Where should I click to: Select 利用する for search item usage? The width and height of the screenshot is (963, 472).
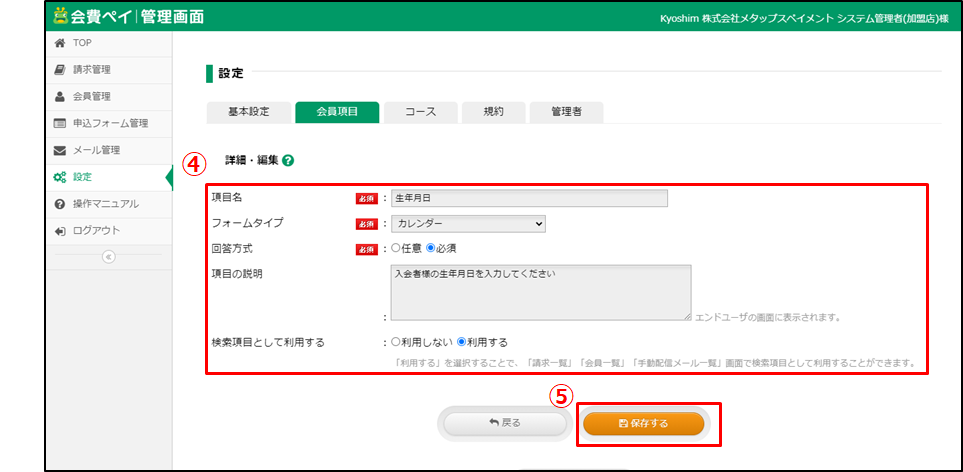[x=462, y=342]
